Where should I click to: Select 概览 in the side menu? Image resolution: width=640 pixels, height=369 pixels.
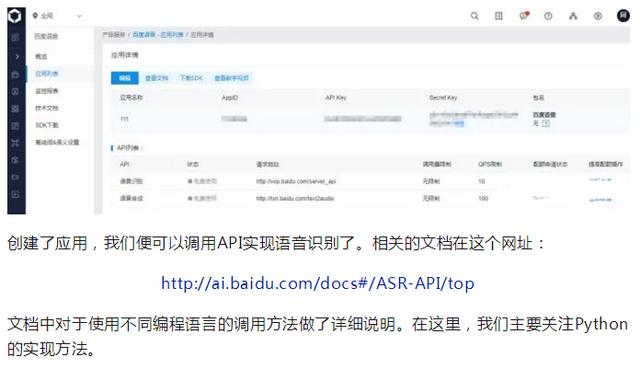click(41, 56)
